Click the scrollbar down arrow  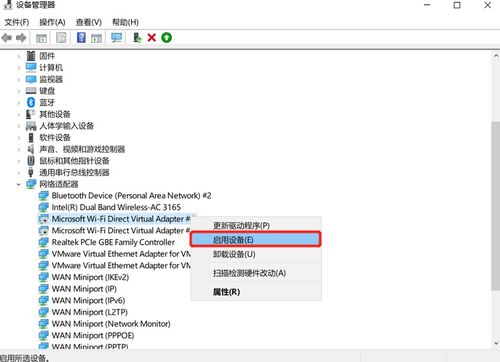click(x=496, y=343)
